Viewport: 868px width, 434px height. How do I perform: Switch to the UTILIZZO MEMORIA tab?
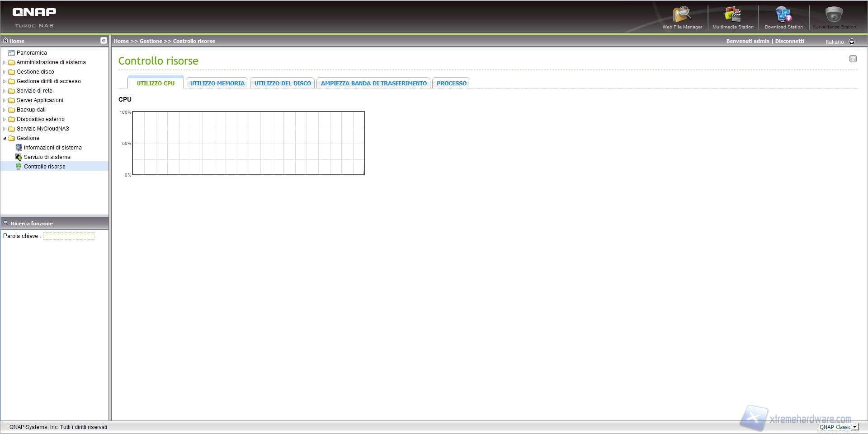217,84
